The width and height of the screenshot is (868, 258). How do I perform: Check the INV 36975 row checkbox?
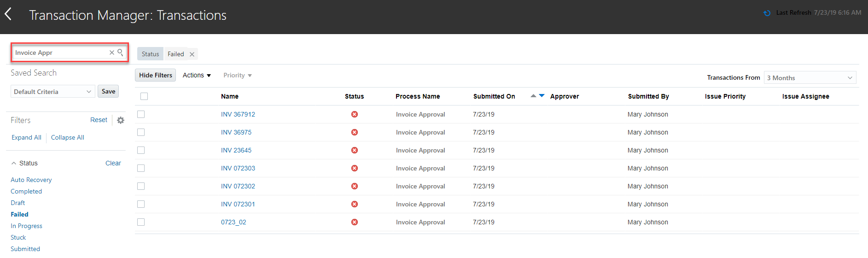click(x=141, y=132)
